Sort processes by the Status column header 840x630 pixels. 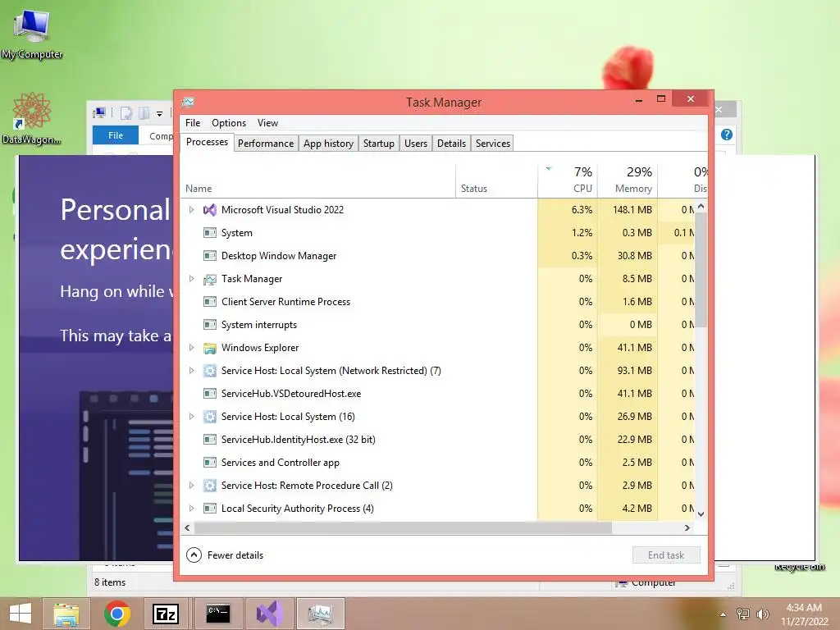496,180
